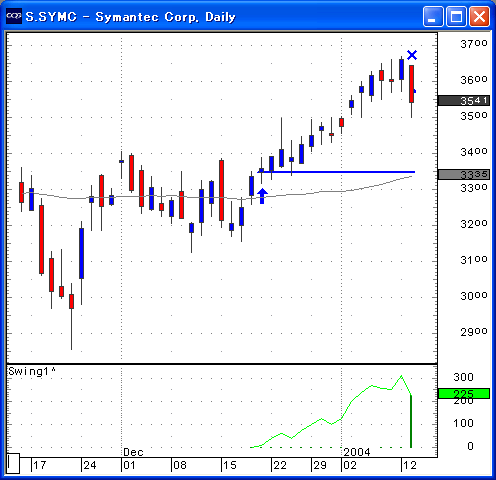Click the small box at time axis left
496x480 pixels.
(13, 463)
